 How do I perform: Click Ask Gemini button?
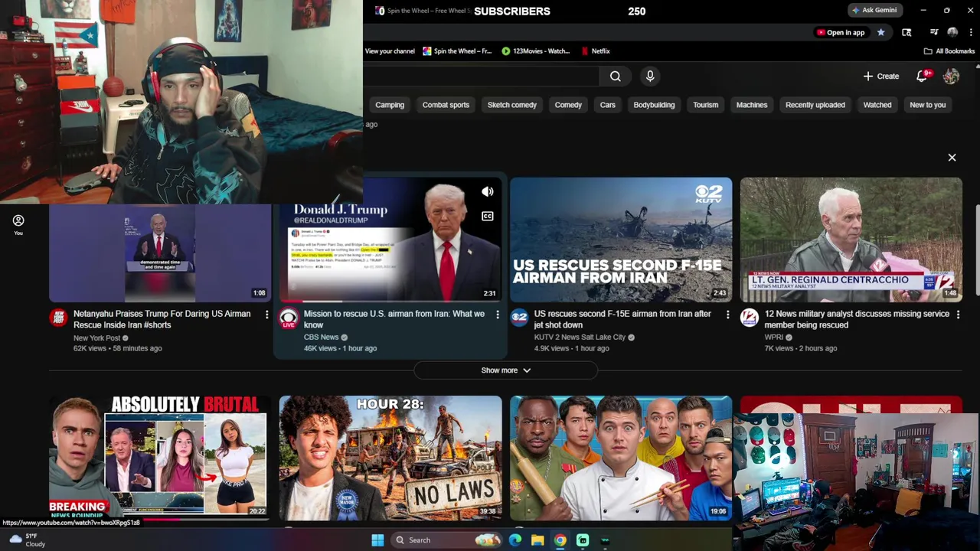(874, 10)
